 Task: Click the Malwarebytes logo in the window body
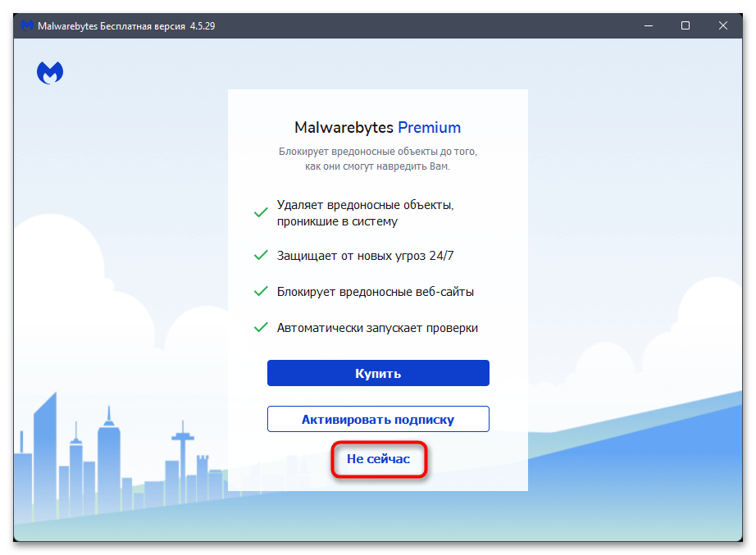tap(50, 73)
